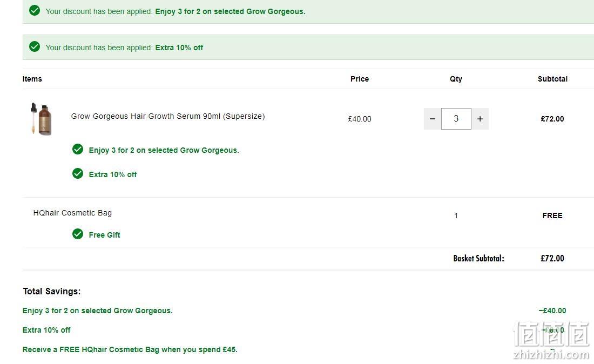Viewport: 594px width, 364px height.
Task: Click the Basket Subtotal amount £72.00
Action: (552, 258)
